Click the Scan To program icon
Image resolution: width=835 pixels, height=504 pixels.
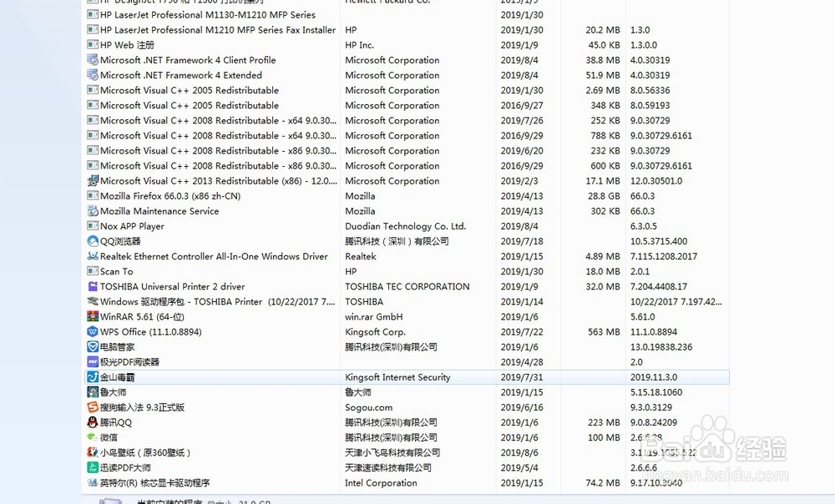click(93, 271)
